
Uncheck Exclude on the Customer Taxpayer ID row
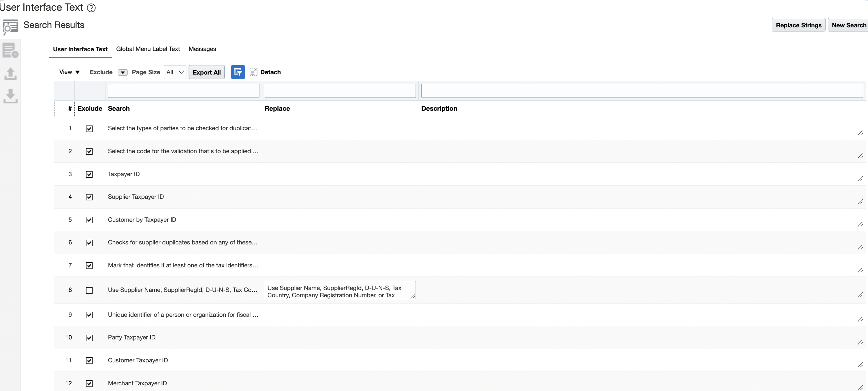(89, 360)
